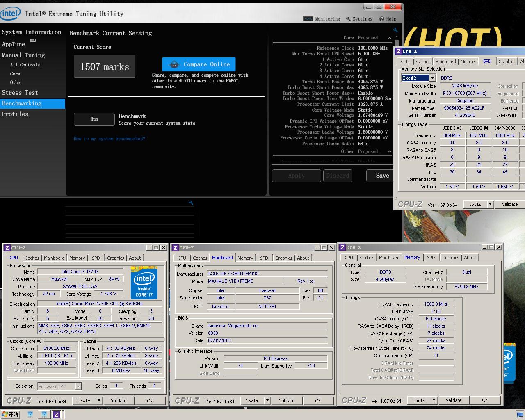Collapse the Other settings section
The image size is (525, 420).
389,151
